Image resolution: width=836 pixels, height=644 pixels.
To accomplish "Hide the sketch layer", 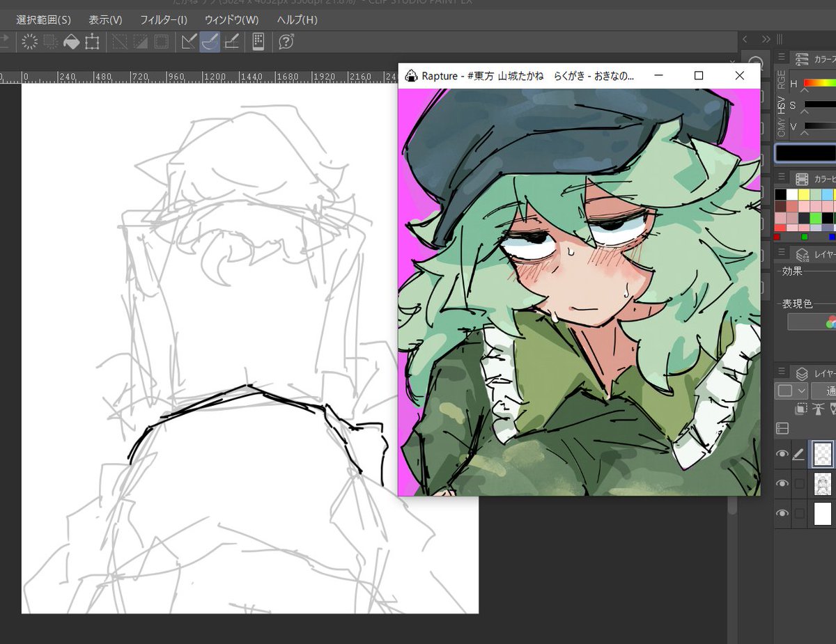I will pyautogui.click(x=782, y=484).
